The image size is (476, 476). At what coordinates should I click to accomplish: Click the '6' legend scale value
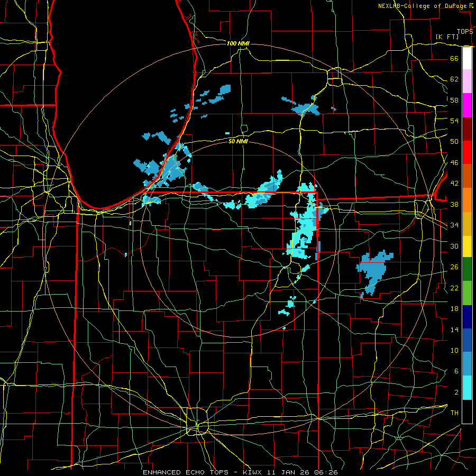click(456, 371)
